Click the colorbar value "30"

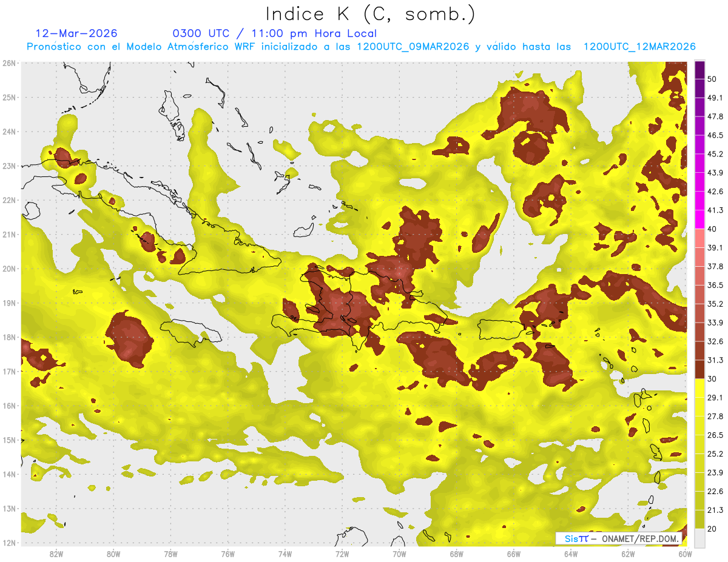[712, 379]
